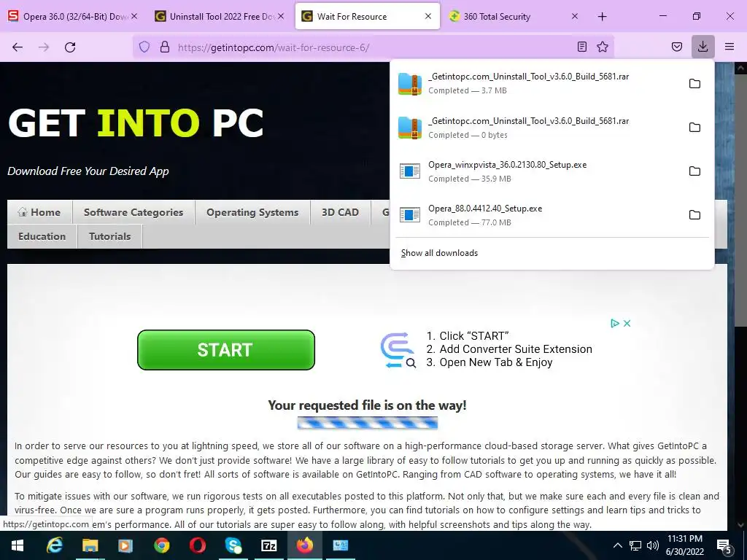Viewport: 747px width, 560px height.
Task: Launch Google Chrome from the taskbar
Action: click(x=161, y=545)
